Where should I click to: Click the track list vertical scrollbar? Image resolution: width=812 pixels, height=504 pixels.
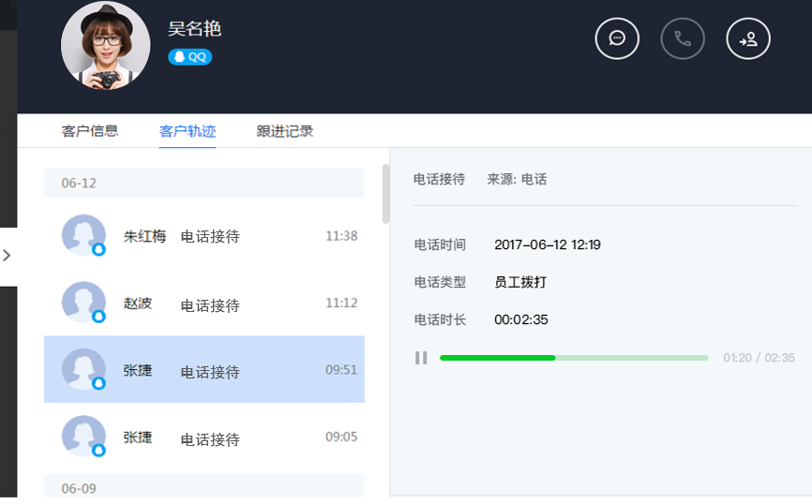click(x=385, y=194)
